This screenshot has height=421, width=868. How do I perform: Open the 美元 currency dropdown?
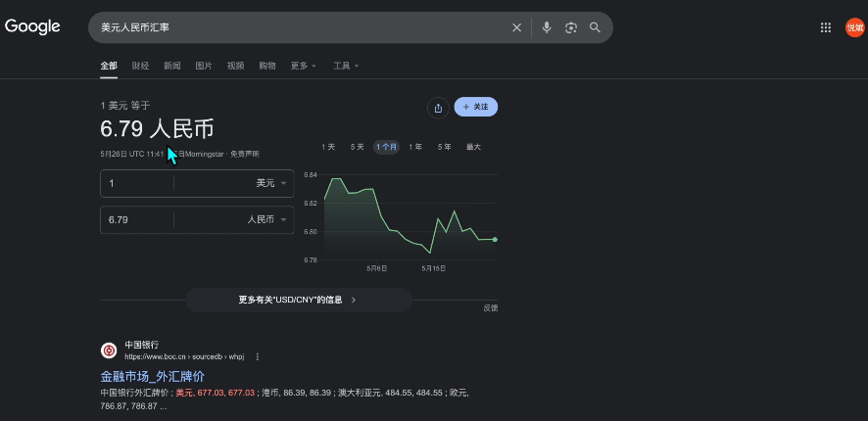coord(271,183)
